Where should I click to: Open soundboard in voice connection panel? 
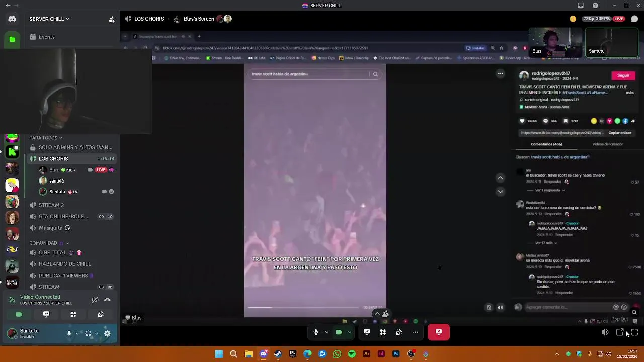[x=101, y=314]
